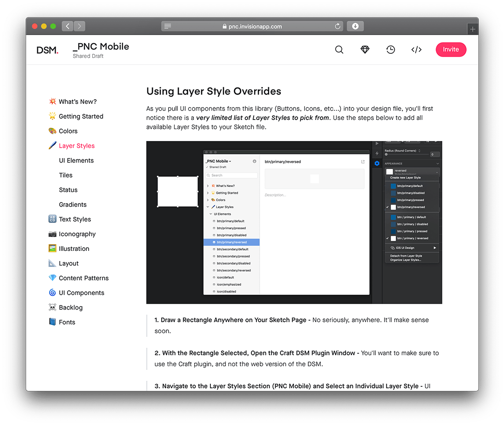Click the Sketch diamond icon in header
Screen dimensions: 504x425
(x=365, y=50)
